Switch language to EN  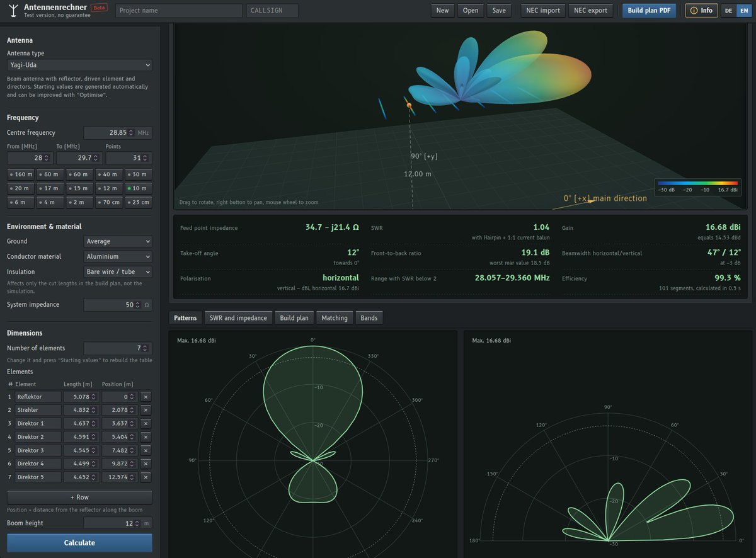743,11
